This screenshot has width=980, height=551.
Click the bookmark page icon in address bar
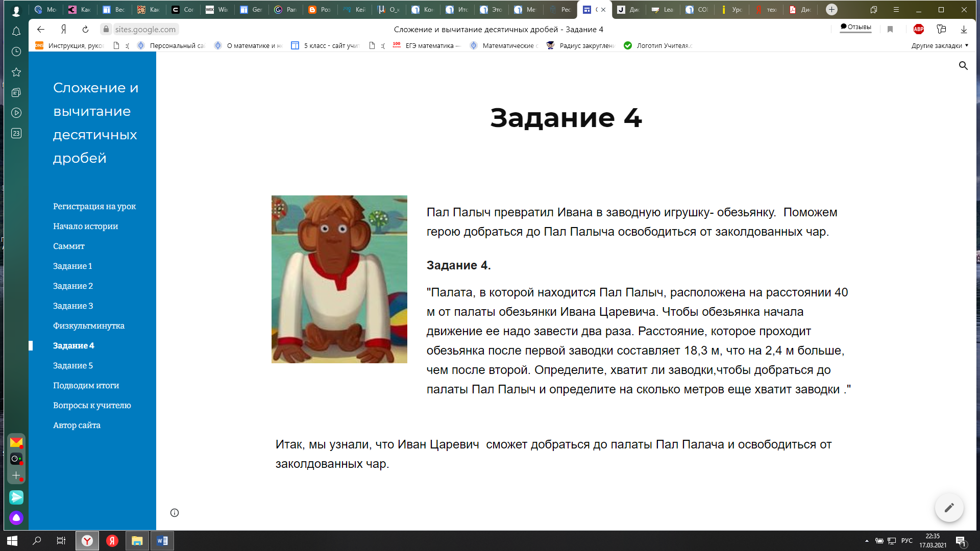pos(890,30)
